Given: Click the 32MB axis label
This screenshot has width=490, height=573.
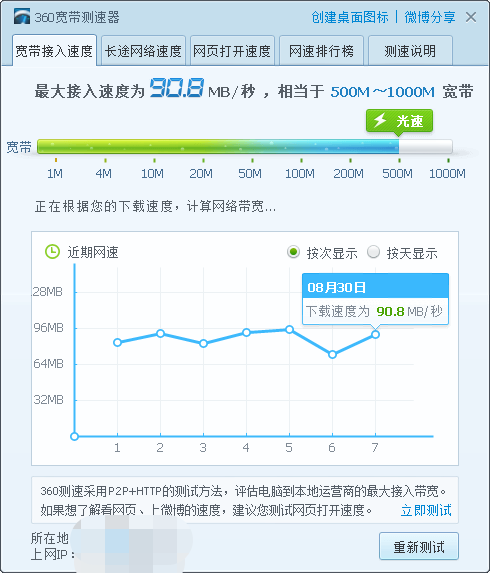Looking at the screenshot, I should click(x=49, y=400).
